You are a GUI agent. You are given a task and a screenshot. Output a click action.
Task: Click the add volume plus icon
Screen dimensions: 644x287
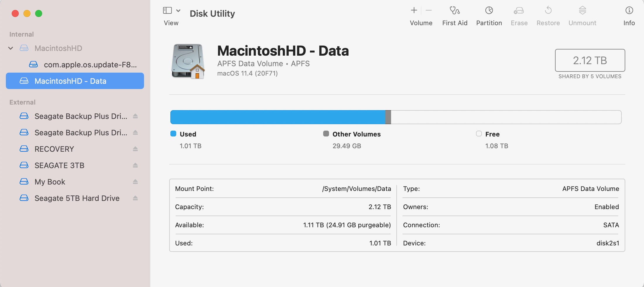(x=414, y=10)
